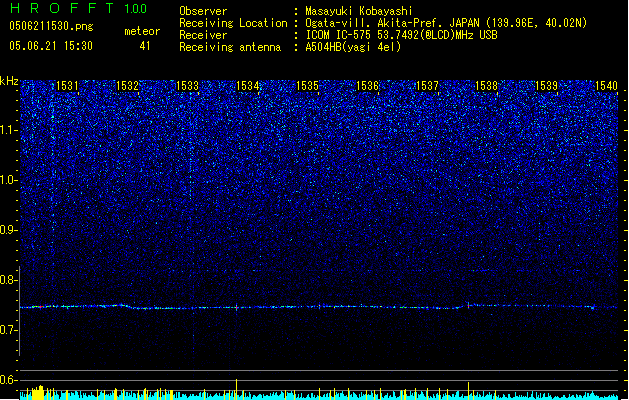Click the 0.8 kHz frequency tick label
The image size is (629, 400).
point(8,280)
